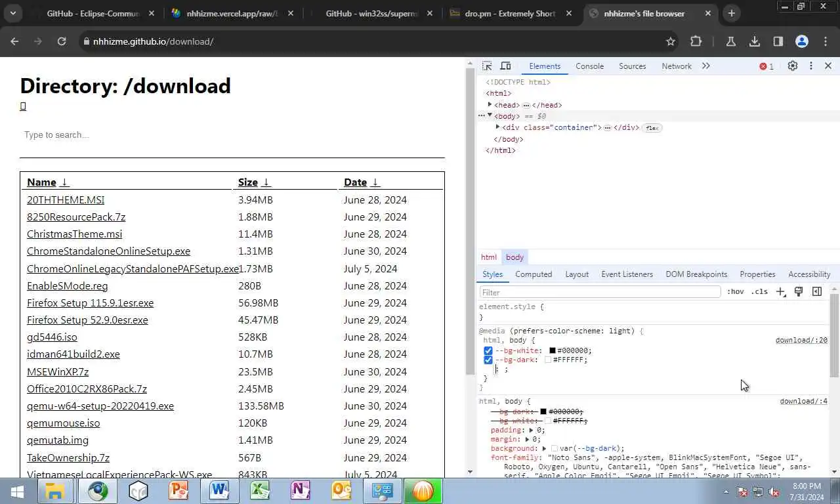Activate the inspect element picker icon
This screenshot has width=840, height=504.
pos(487,66)
